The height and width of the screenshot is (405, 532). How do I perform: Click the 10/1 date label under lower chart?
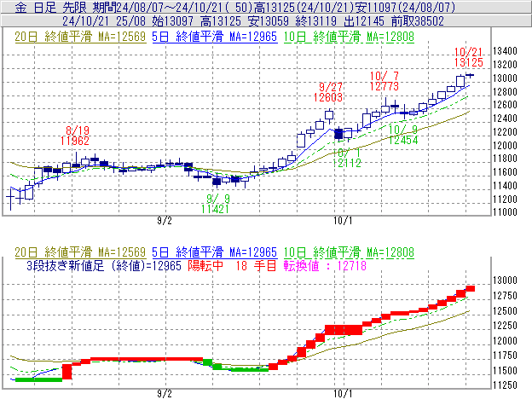click(343, 394)
